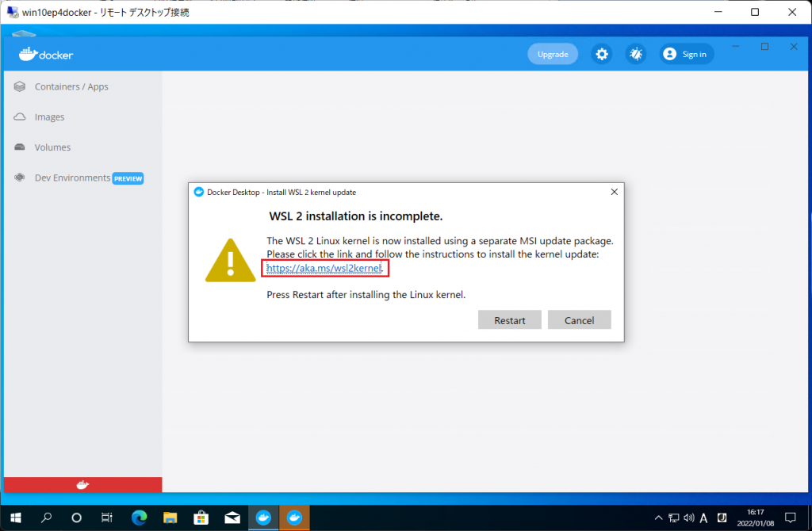Click the PREVIEW badge next to Dev Environments
Image resolution: width=812 pixels, height=531 pixels.
(x=128, y=178)
